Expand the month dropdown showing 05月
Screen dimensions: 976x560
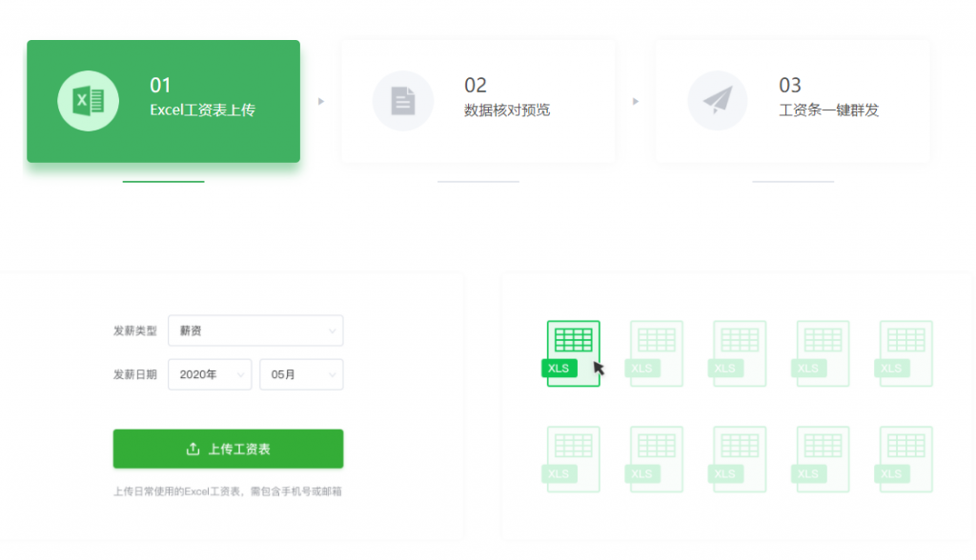point(301,374)
